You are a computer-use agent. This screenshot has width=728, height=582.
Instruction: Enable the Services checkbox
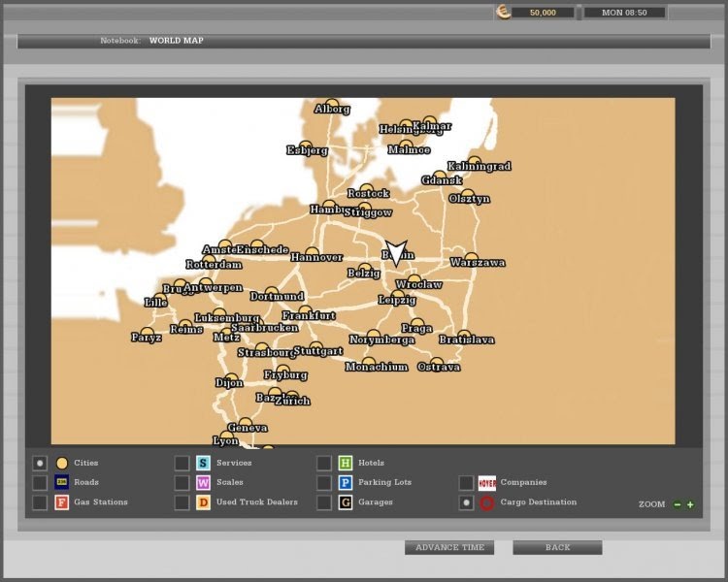click(x=182, y=463)
